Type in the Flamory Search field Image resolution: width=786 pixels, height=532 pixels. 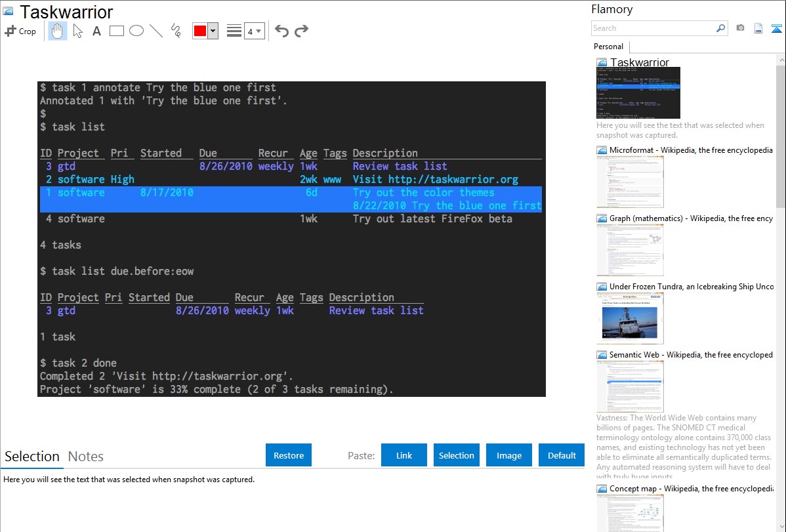653,28
